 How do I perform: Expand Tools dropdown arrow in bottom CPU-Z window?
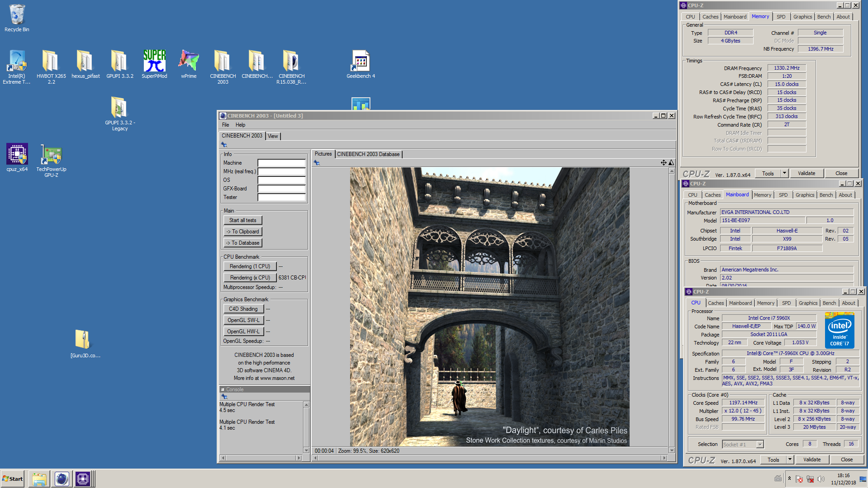(x=790, y=460)
